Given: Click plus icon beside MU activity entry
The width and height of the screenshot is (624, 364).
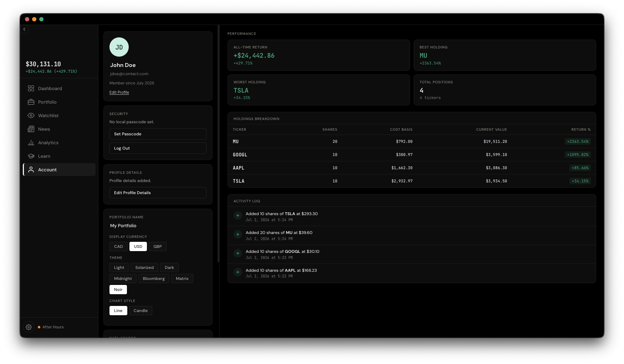Looking at the screenshot, I should [x=238, y=234].
